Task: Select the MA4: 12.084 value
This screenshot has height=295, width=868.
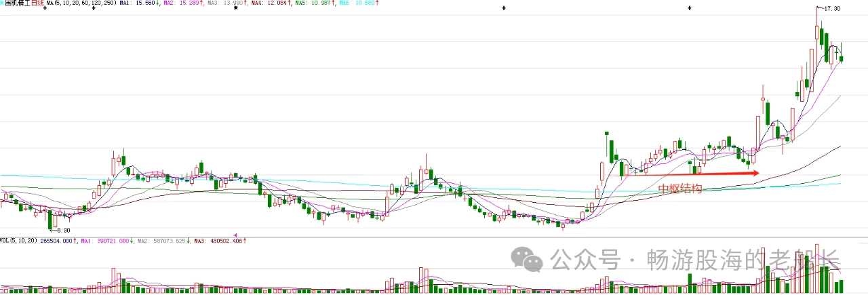Action: (x=271, y=3)
